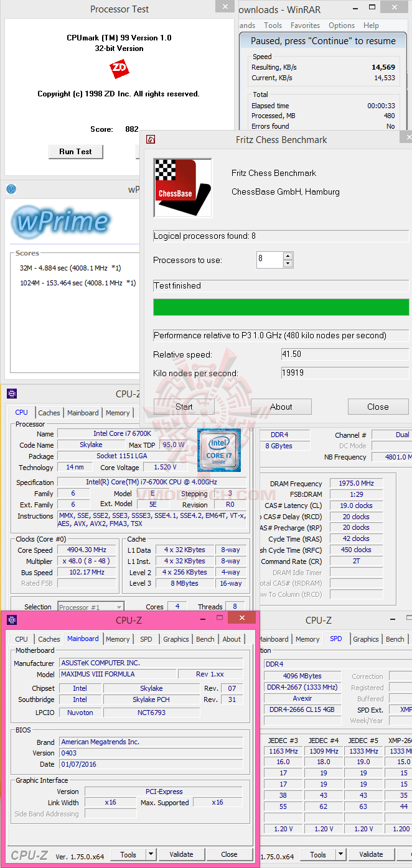The image size is (412, 868).
Task: Switch to About tab in pink-bordered CPU-Z window
Action: pyautogui.click(x=232, y=639)
